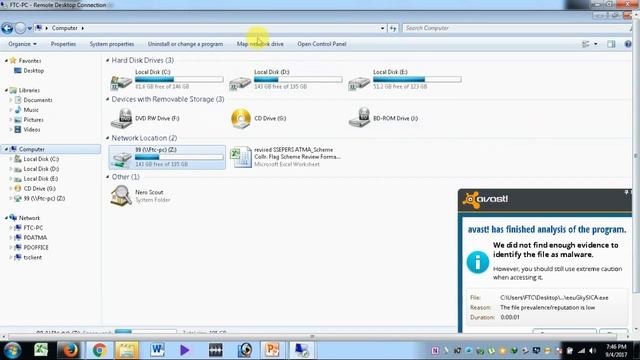Click Map network drive
Screen dimensions: 640x360
(x=260, y=44)
